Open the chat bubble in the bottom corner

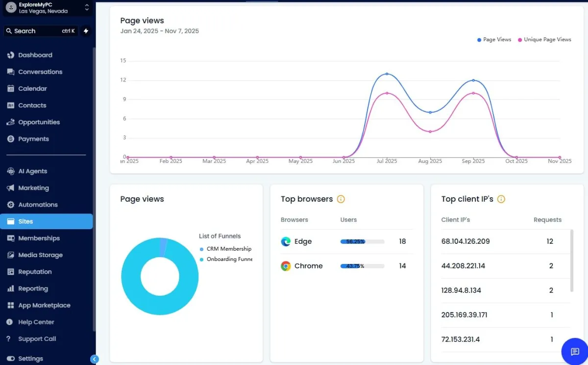coord(574,352)
